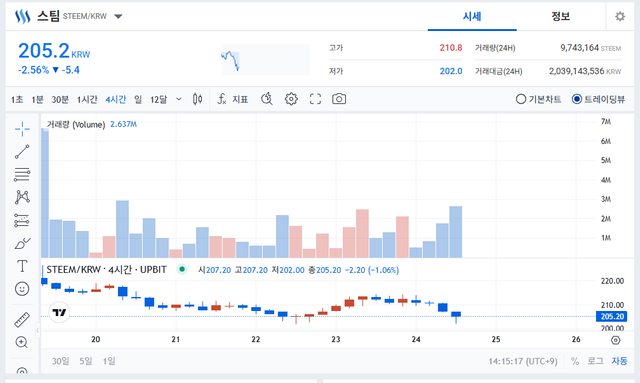Show the 5일 date range
The height and width of the screenshot is (383, 640).
pos(86,361)
